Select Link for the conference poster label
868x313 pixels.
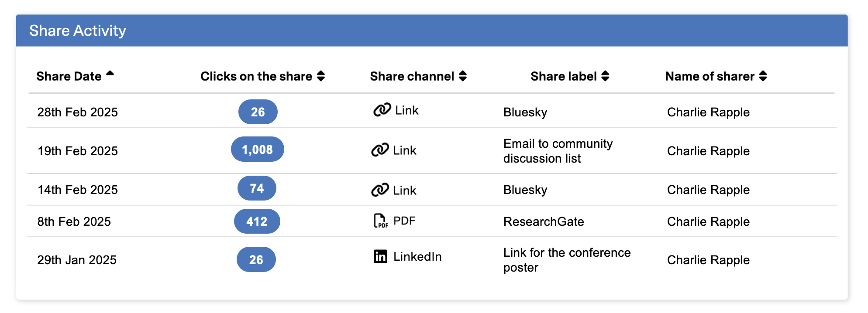coord(566,260)
